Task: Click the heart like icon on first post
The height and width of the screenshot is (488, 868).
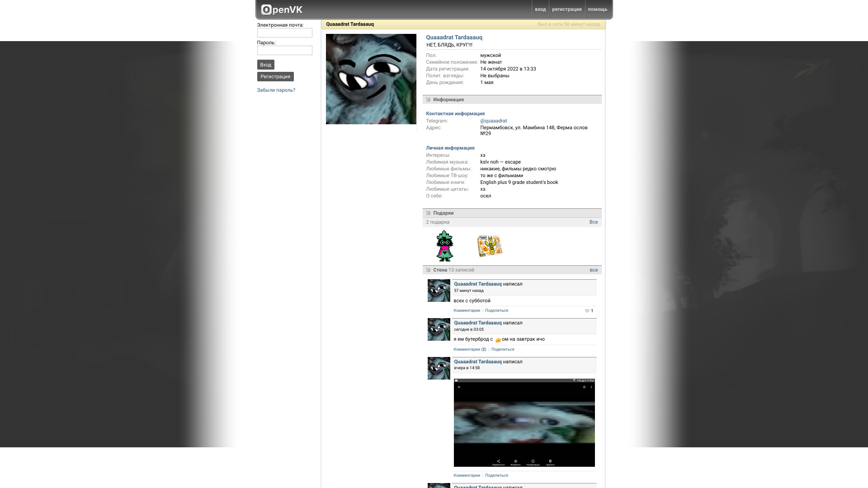Action: tap(587, 311)
